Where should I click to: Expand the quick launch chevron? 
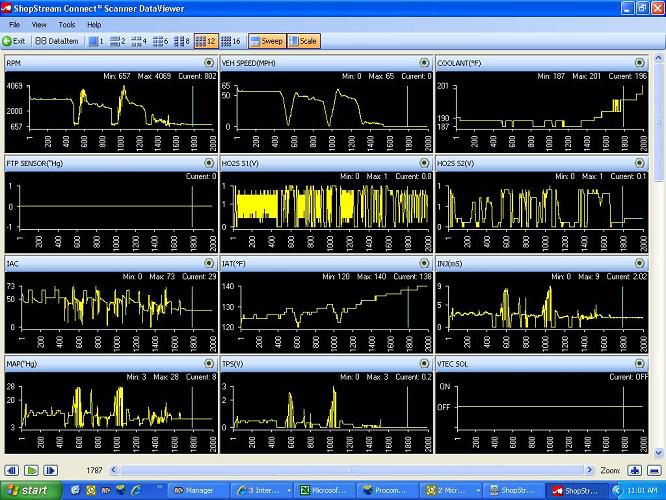point(160,487)
